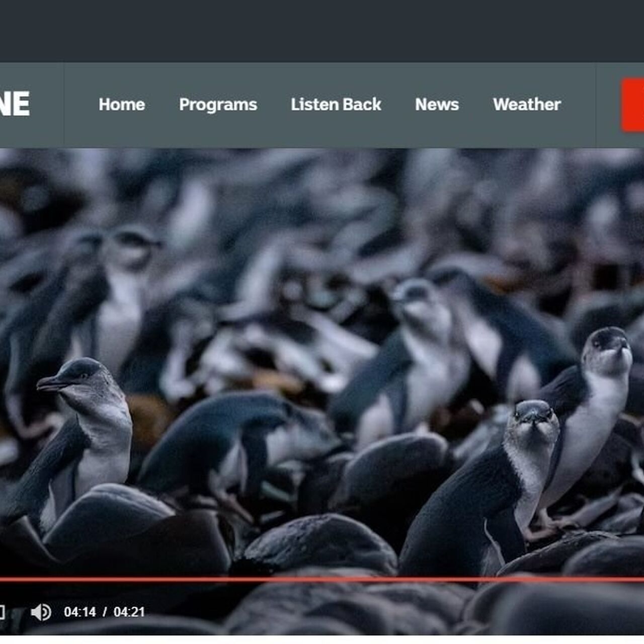Click the dark top header bar
This screenshot has height=644, width=644.
[322, 30]
